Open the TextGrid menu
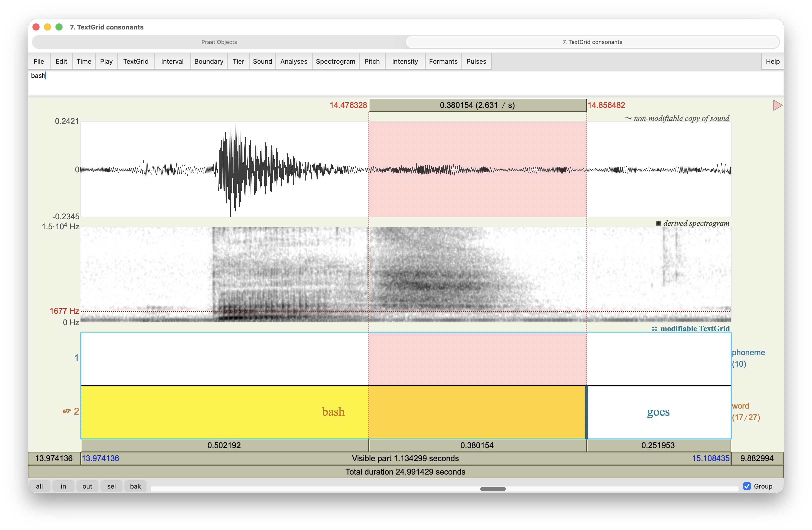812x530 pixels. tap(136, 61)
